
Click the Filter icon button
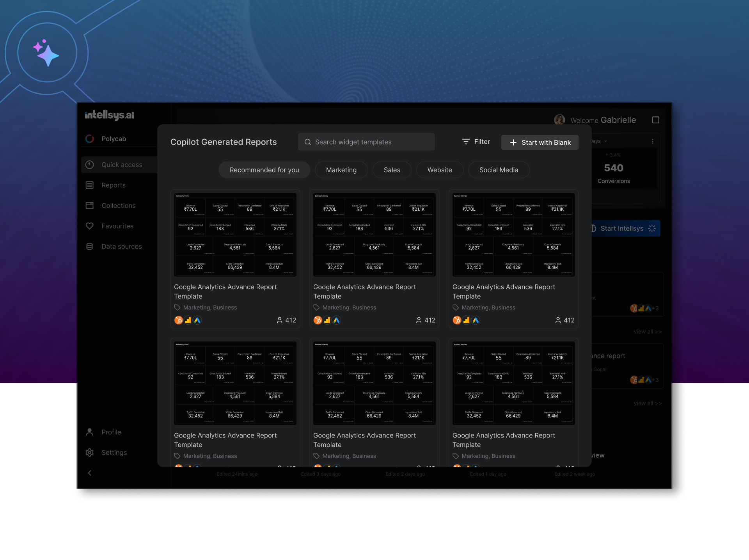[x=466, y=142]
